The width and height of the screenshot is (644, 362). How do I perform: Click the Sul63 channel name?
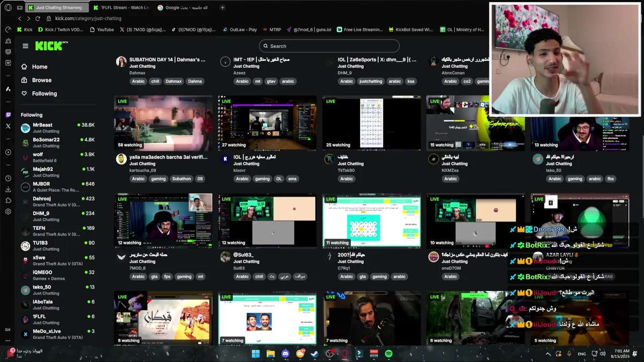click(238, 268)
